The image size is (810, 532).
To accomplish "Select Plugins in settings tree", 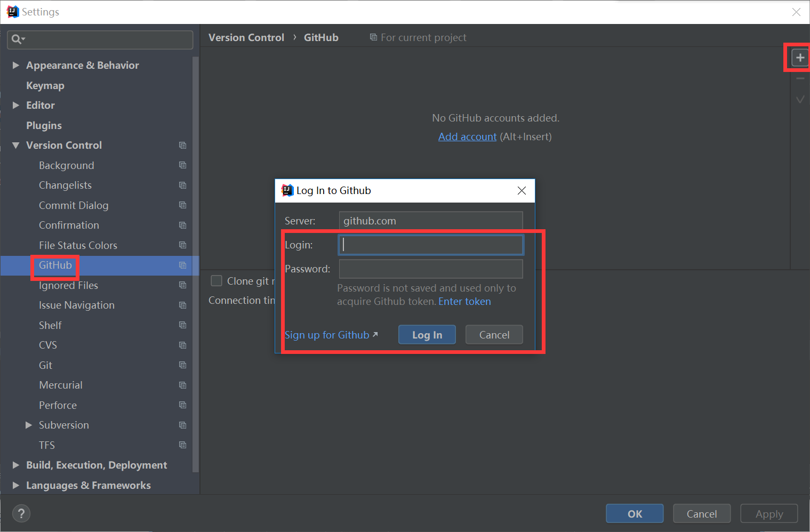I will tap(44, 125).
